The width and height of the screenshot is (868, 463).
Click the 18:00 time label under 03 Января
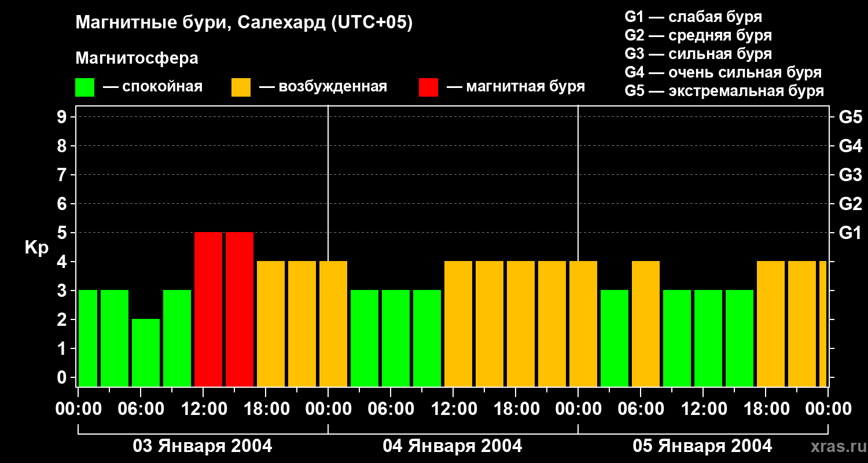(x=266, y=409)
